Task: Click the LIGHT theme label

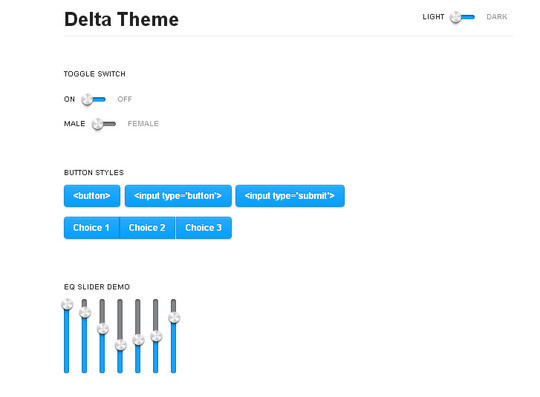Action: [433, 17]
